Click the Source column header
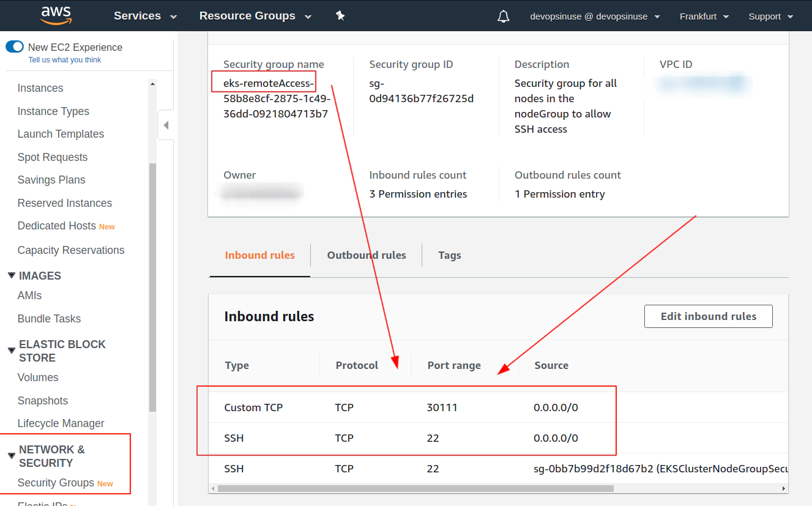The width and height of the screenshot is (812, 506). point(551,365)
